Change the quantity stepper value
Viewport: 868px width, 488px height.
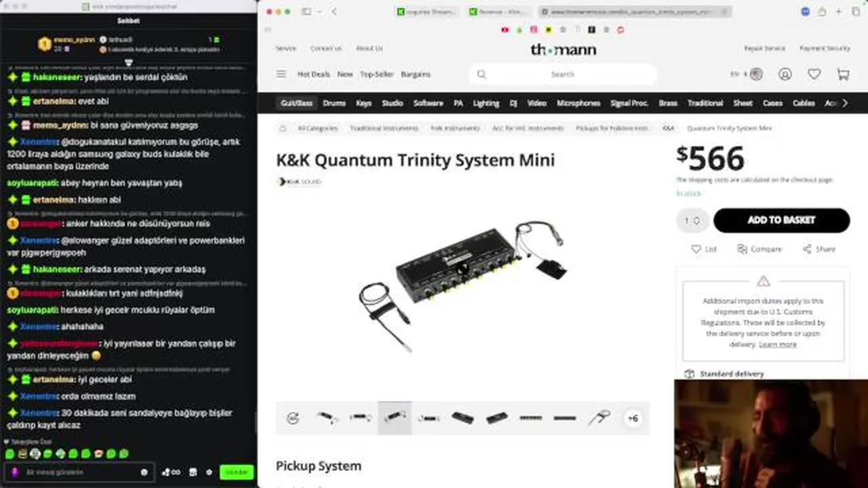click(692, 220)
